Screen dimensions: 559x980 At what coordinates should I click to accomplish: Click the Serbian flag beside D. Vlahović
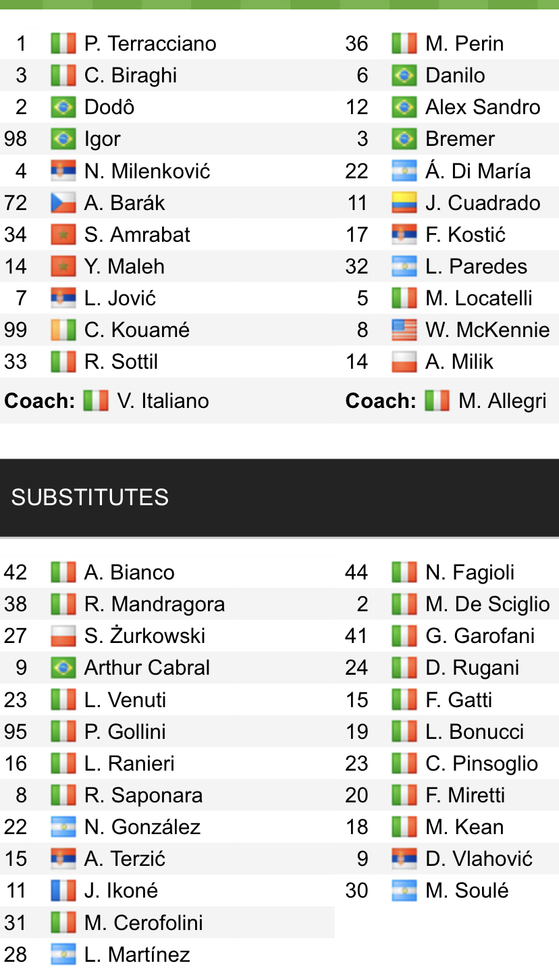[x=404, y=858]
